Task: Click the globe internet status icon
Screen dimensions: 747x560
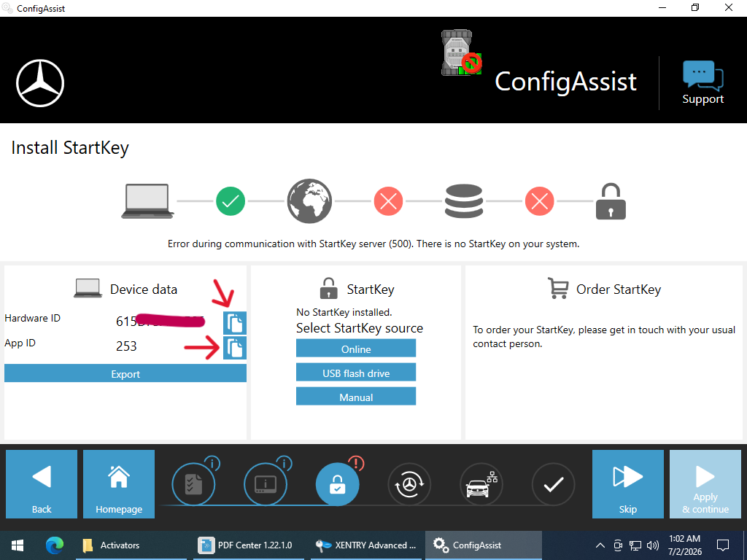Action: point(309,201)
